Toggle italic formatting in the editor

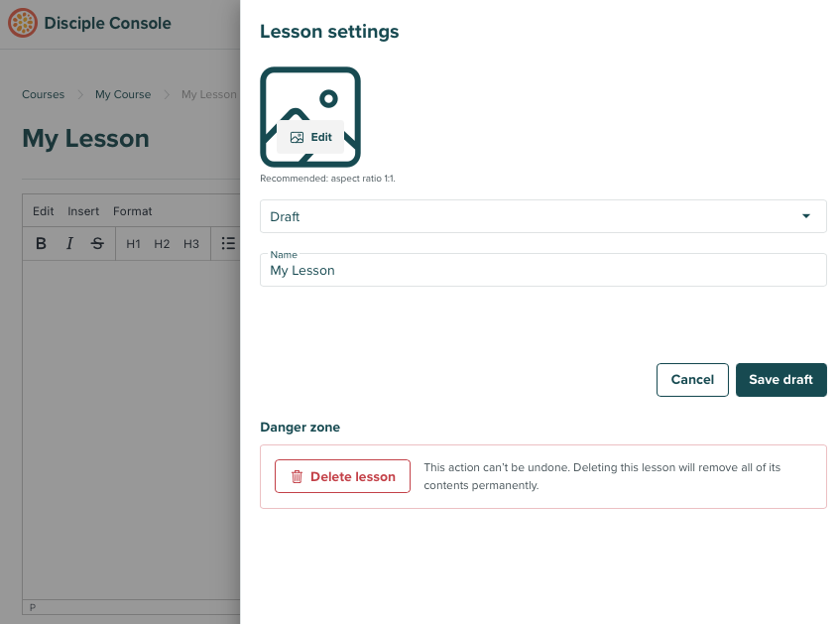[x=69, y=244]
